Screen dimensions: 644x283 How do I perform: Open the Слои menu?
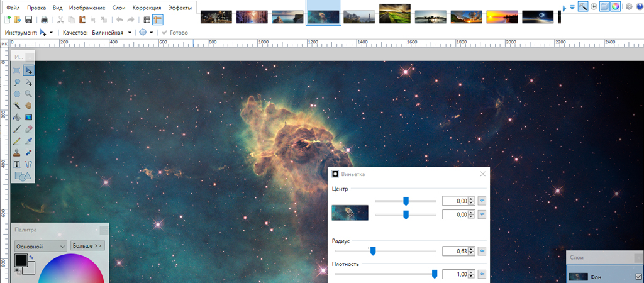[119, 8]
